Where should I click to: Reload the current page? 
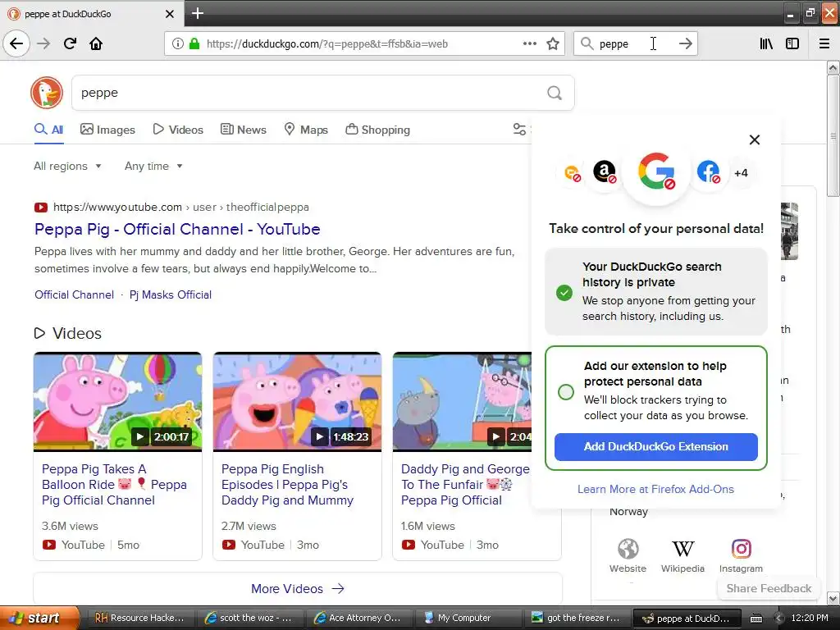tap(70, 43)
